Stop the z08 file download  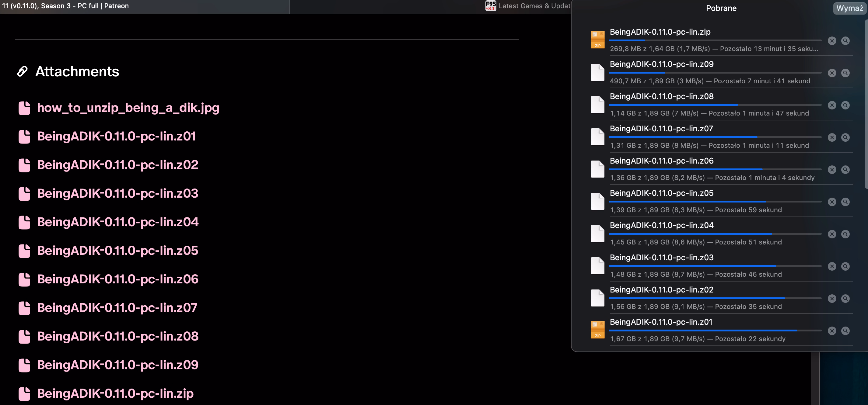(831, 106)
